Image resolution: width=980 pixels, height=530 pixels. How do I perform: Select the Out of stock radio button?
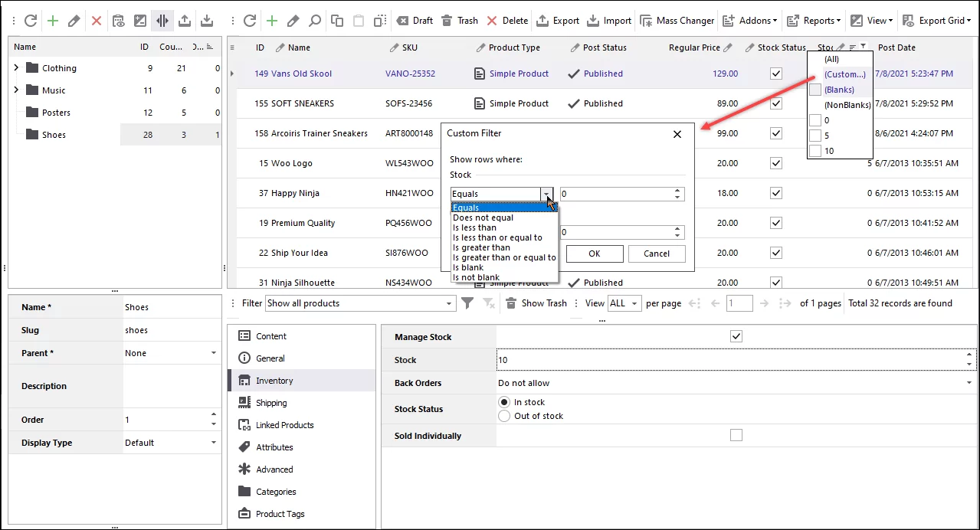(504, 416)
